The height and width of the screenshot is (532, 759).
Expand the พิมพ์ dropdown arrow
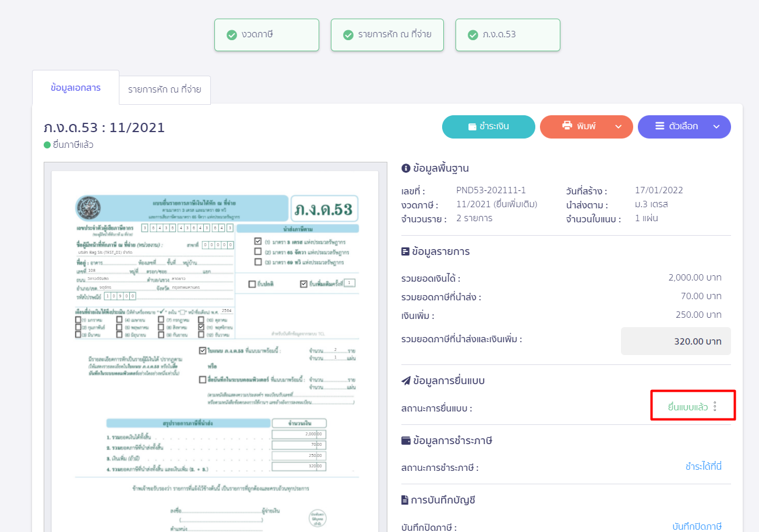pyautogui.click(x=619, y=126)
